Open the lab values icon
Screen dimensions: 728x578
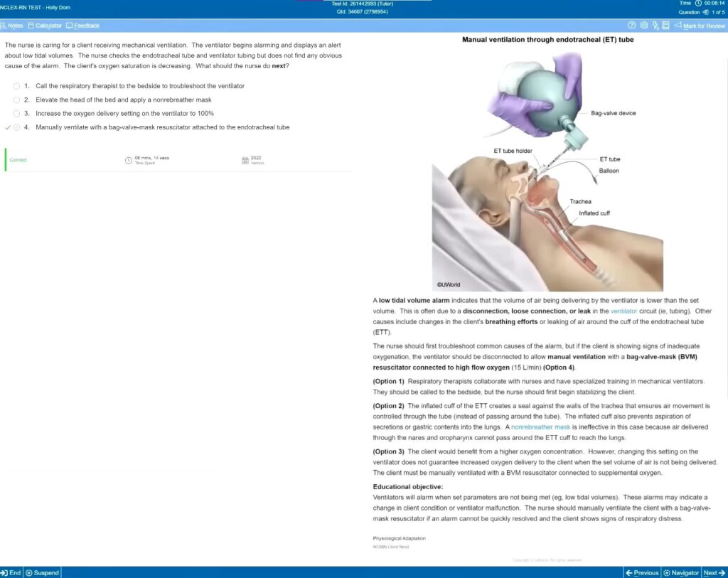point(655,26)
